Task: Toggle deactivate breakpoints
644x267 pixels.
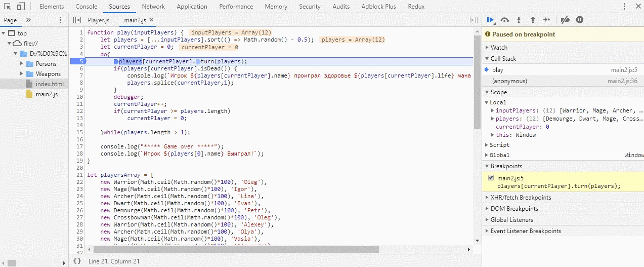Action: coord(566,20)
